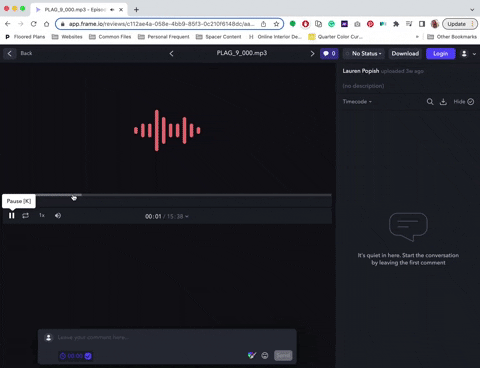
Task: Open the Online Interior De... bookmark
Action: [275, 37]
